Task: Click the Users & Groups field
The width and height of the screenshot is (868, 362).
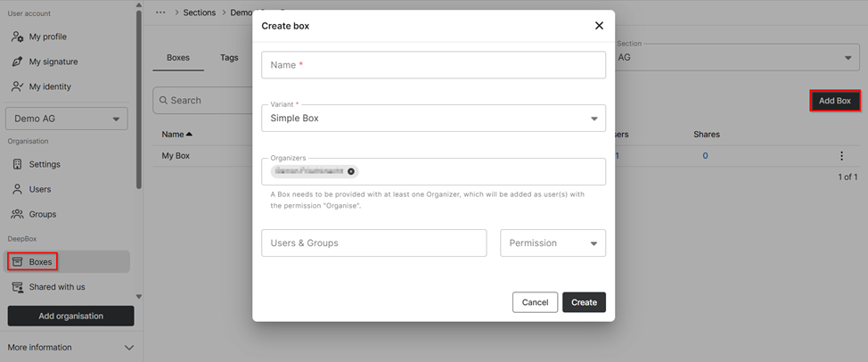Action: coord(373,243)
